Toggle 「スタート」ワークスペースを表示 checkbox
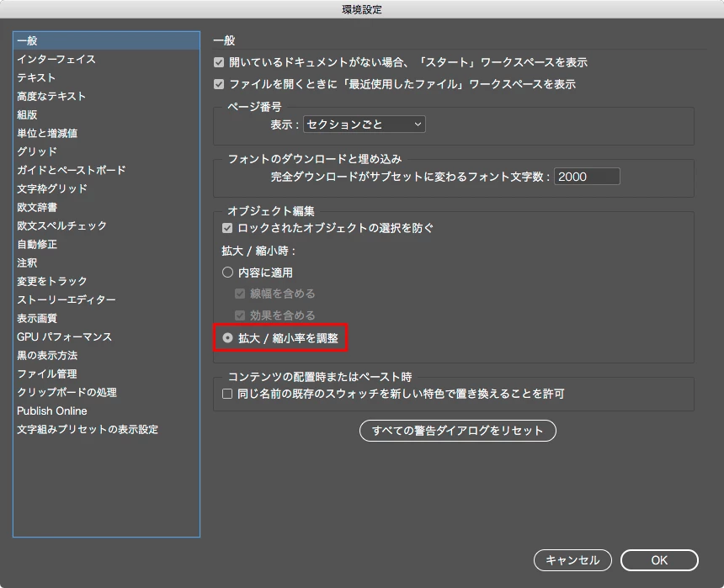The height and width of the screenshot is (588, 724). point(219,62)
